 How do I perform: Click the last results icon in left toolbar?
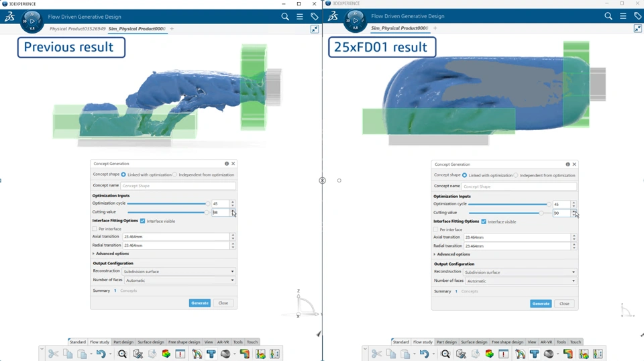click(x=275, y=354)
